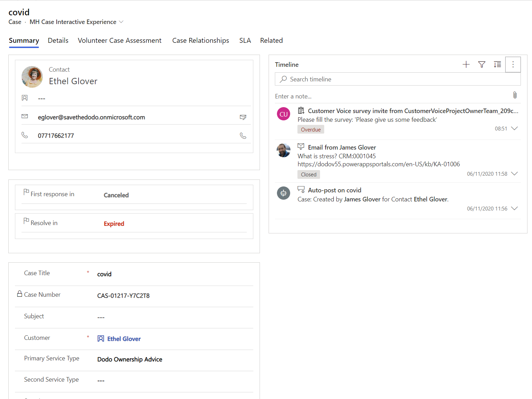Open the Details tab
Image resolution: width=532 pixels, height=399 pixels.
click(x=58, y=41)
